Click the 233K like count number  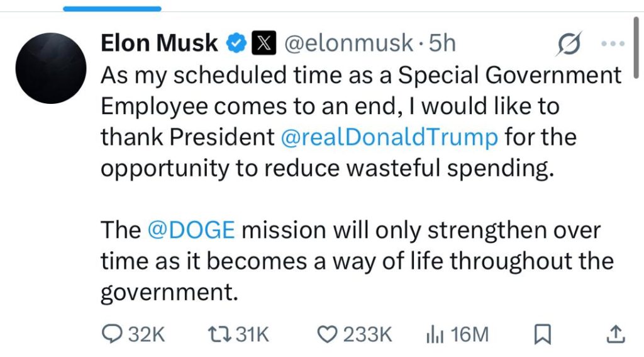(367, 334)
